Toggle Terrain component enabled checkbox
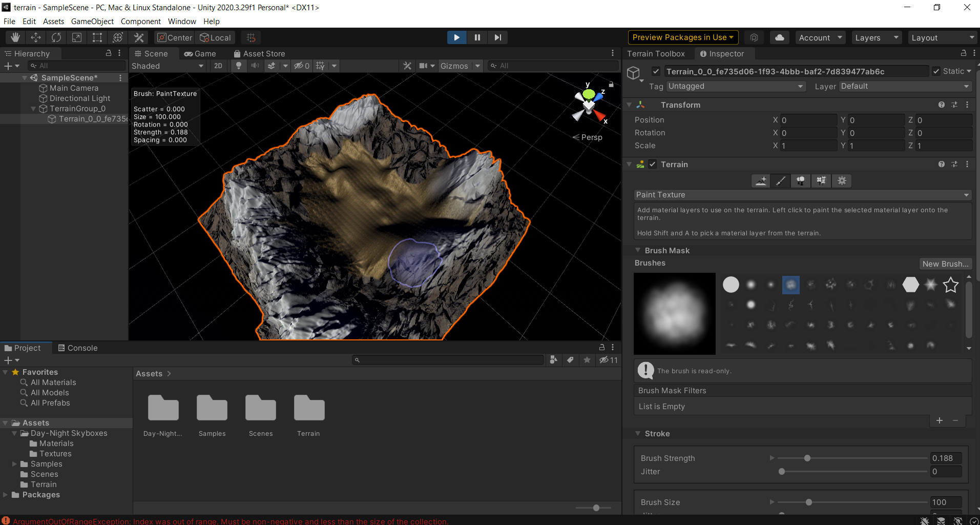This screenshot has height=525, width=980. point(652,164)
